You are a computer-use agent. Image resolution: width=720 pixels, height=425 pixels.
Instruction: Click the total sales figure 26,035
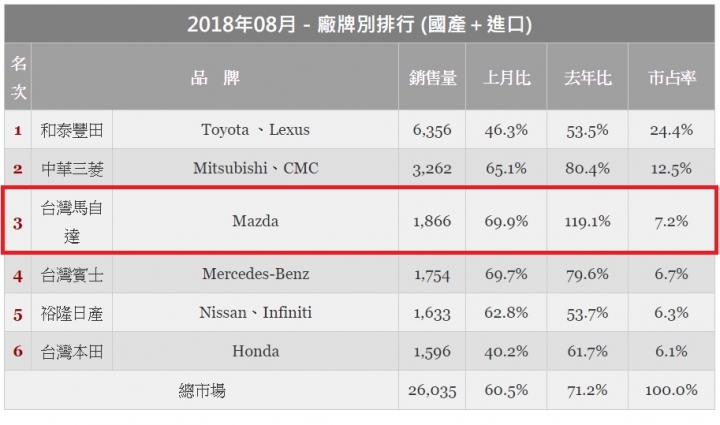tap(432, 390)
